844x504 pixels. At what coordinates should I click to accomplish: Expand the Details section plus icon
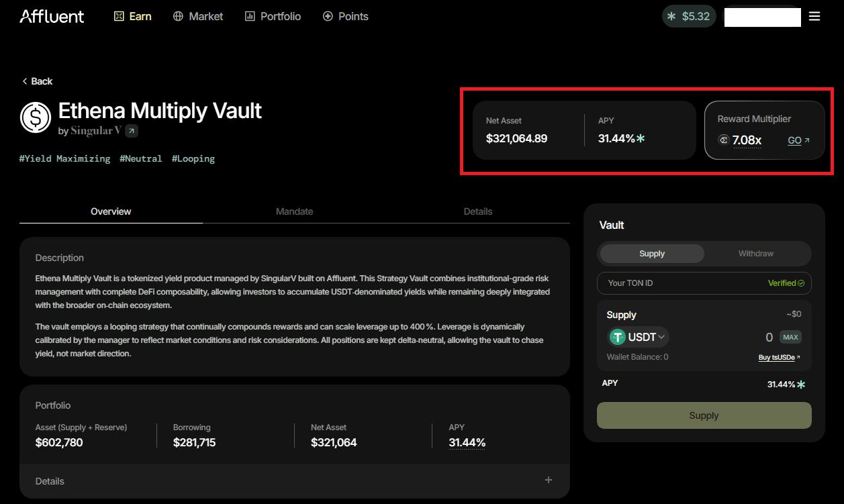coord(549,480)
